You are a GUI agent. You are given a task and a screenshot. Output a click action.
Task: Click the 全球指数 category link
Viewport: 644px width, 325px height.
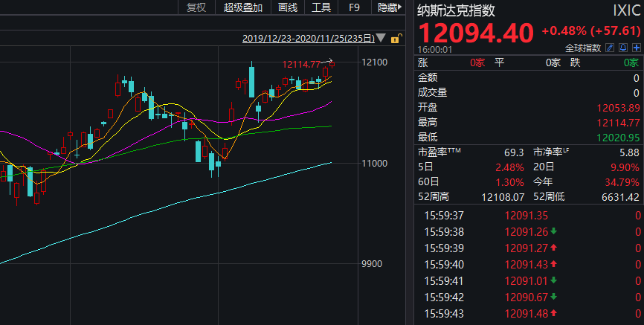583,48
